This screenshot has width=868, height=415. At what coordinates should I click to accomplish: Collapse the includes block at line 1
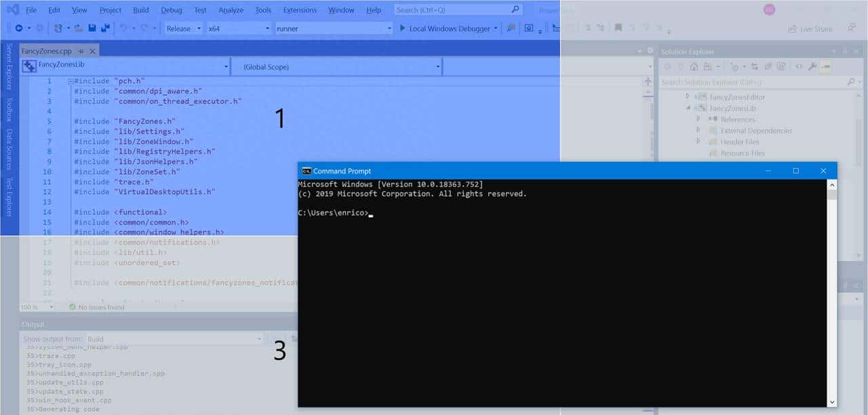coord(71,81)
